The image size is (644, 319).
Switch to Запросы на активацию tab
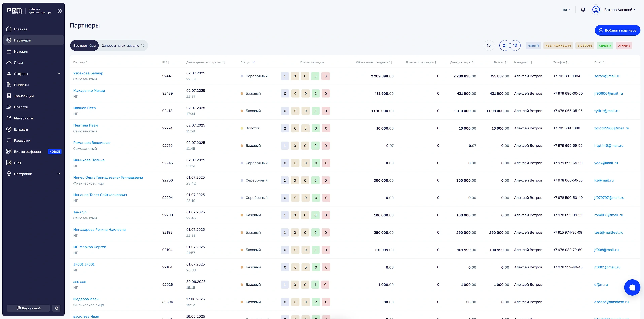(x=123, y=46)
